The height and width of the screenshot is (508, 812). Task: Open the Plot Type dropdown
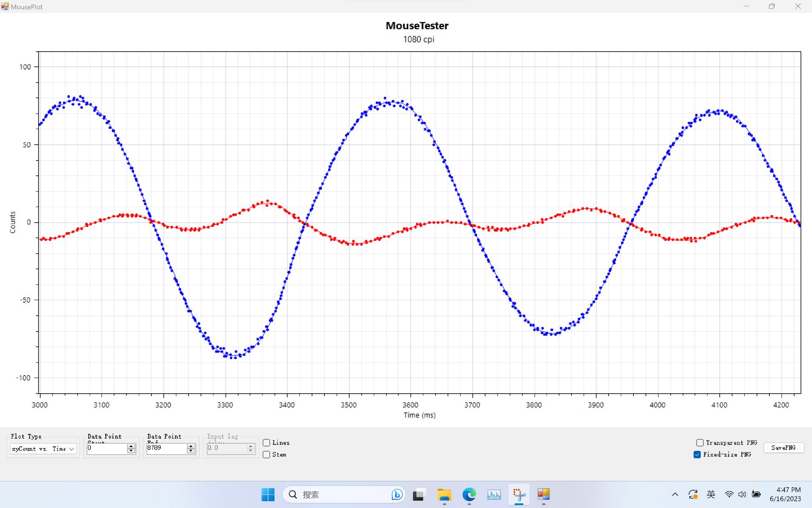[x=43, y=449]
